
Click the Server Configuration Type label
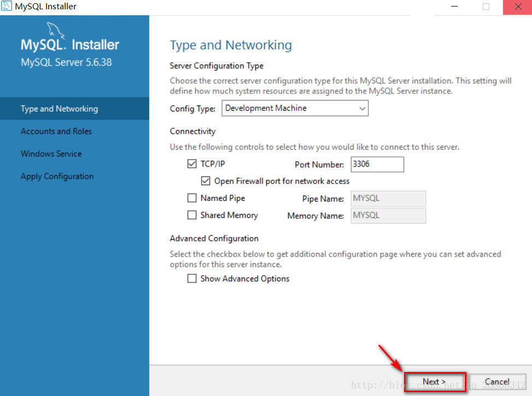pyautogui.click(x=217, y=66)
